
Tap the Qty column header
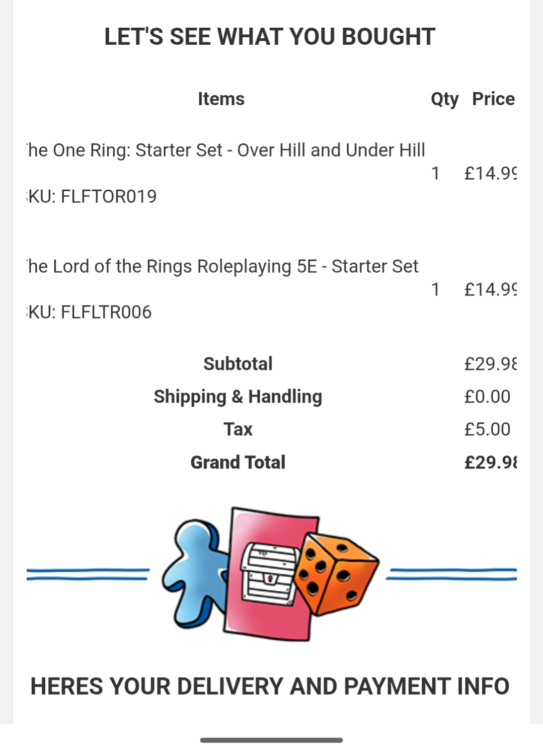tap(444, 99)
